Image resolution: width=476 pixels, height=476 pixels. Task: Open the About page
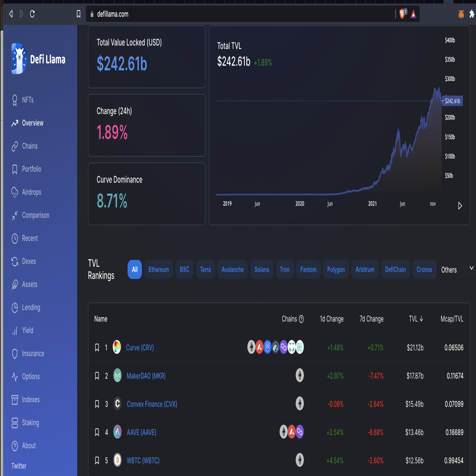pyautogui.click(x=23, y=445)
